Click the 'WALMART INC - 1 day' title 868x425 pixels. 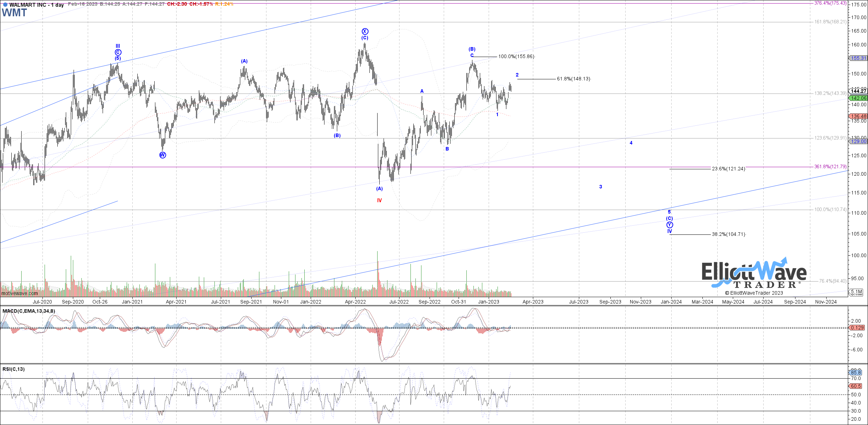coord(36,5)
